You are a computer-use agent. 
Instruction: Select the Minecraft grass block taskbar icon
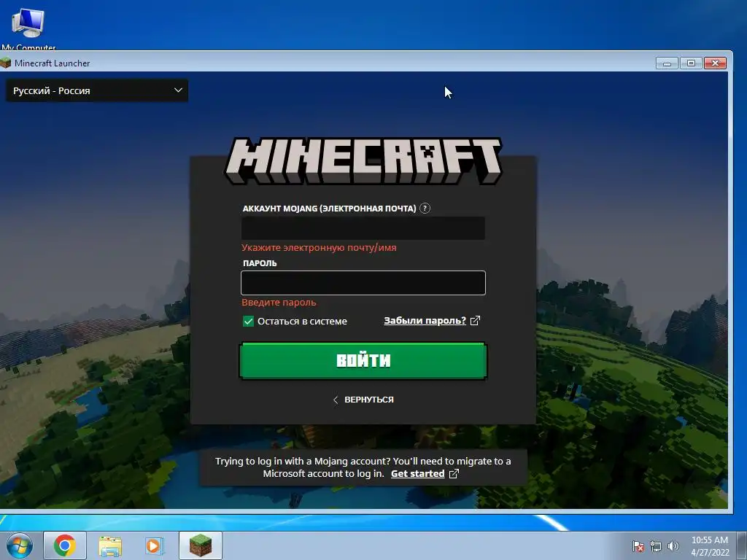pos(201,545)
